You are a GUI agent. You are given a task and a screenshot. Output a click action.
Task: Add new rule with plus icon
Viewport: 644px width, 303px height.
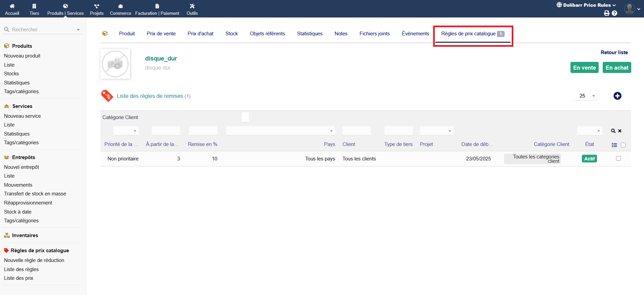617,96
